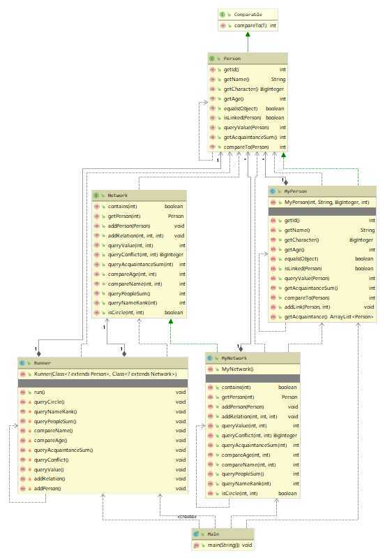Click equals(Object) in the Person node
392x558 pixels.
241,108
